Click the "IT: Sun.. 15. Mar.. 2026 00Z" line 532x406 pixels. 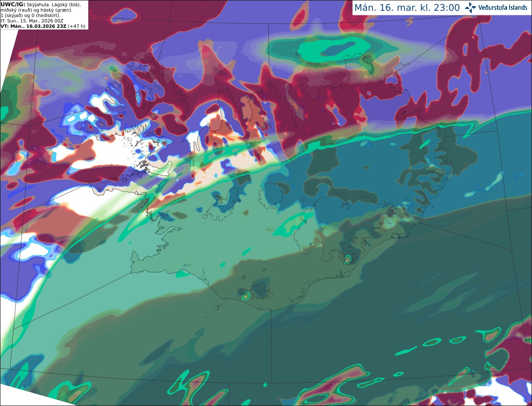pos(32,21)
